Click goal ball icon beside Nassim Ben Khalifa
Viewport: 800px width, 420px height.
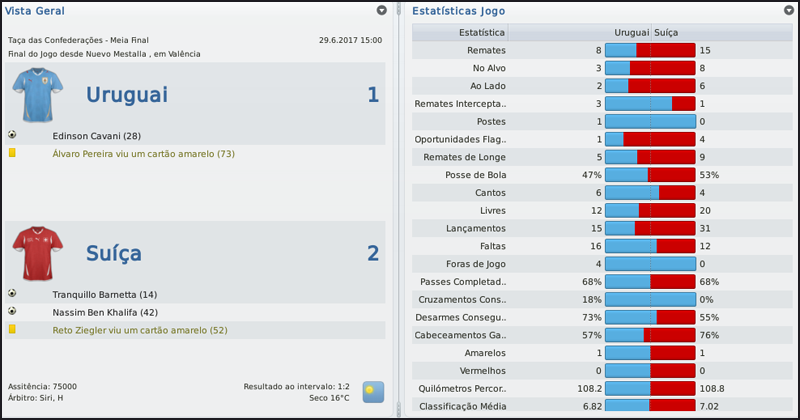[12, 311]
